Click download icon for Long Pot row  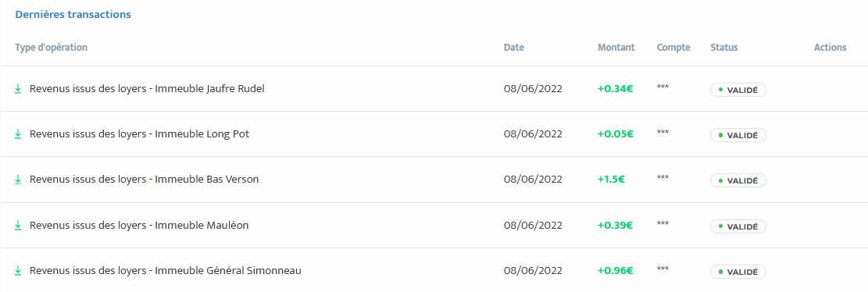click(18, 134)
